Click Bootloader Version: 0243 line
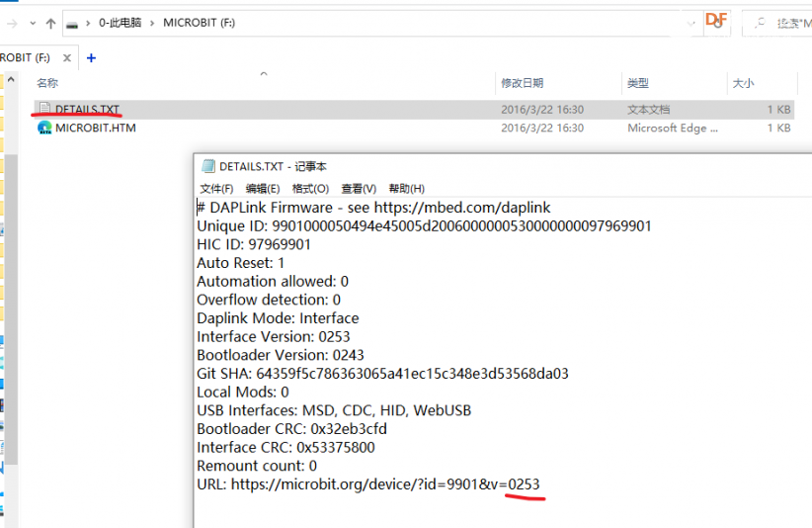Image resolution: width=812 pixels, height=528 pixels. (x=281, y=355)
